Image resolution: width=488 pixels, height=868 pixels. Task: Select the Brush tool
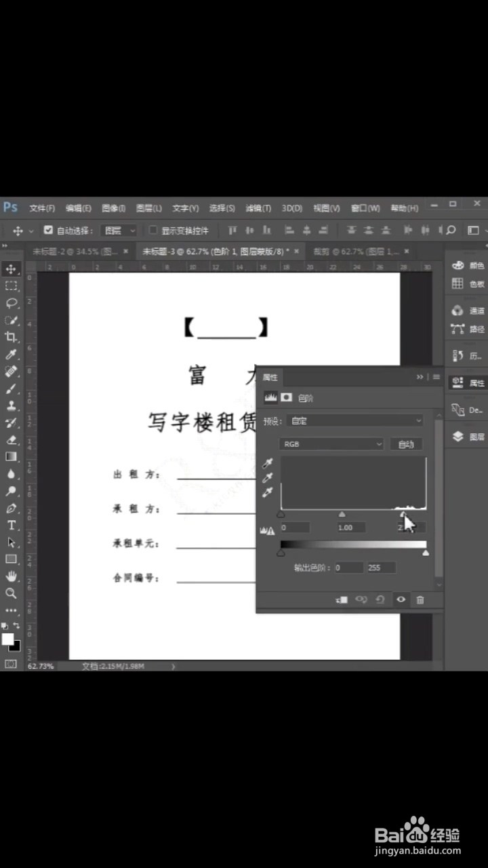(x=11, y=389)
